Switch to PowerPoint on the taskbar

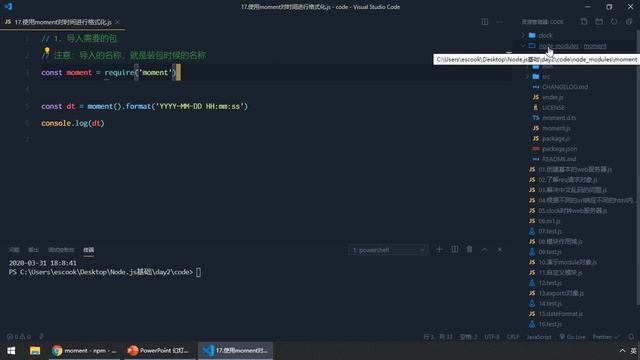(x=158, y=351)
